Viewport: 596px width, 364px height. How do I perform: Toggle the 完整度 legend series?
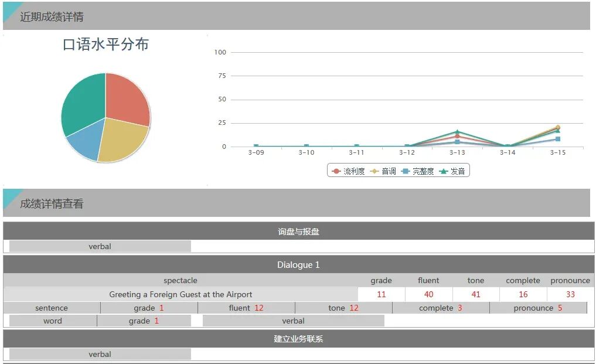pyautogui.click(x=418, y=171)
